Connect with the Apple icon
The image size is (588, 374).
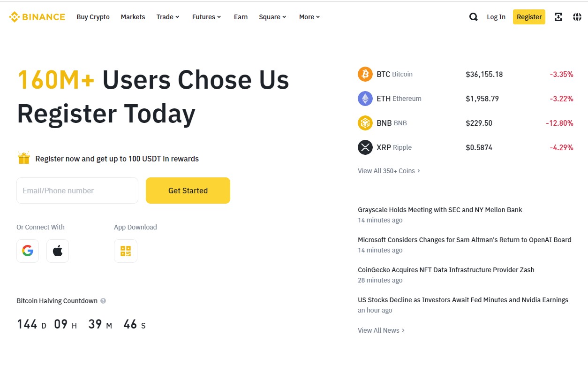pos(58,251)
